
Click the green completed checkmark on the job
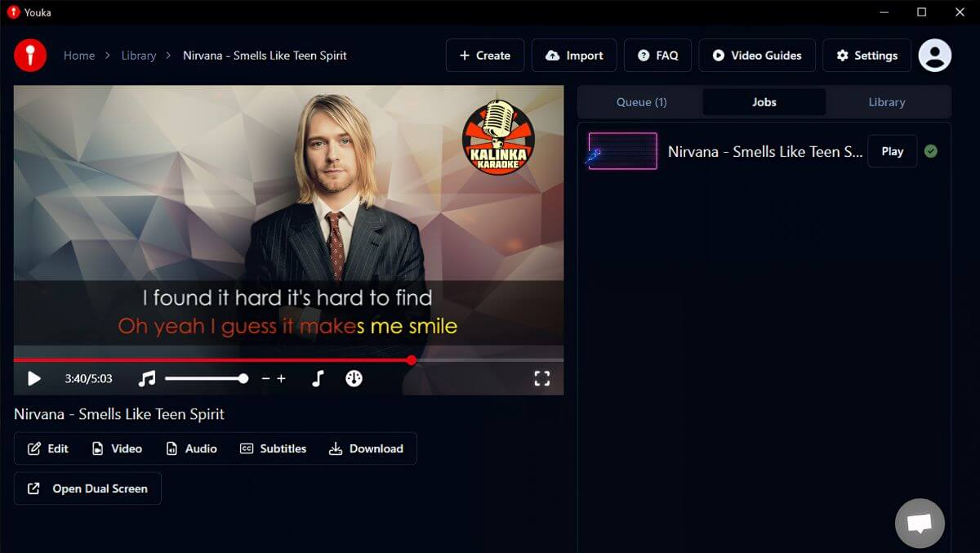coord(930,151)
